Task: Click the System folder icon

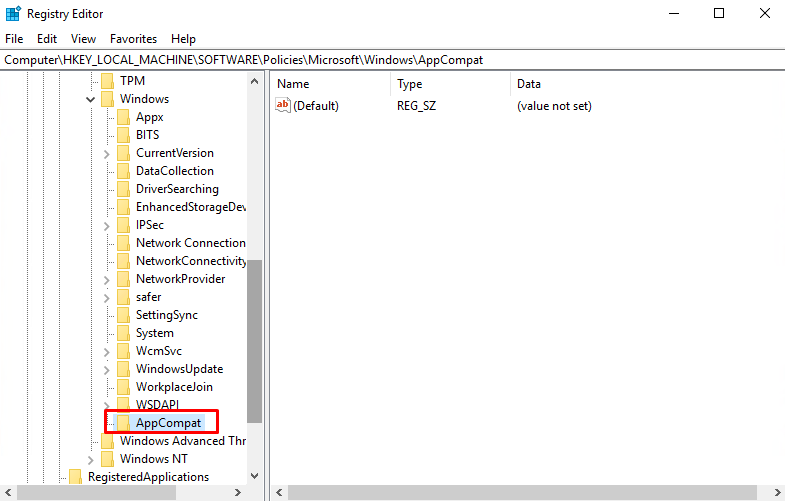Action: (x=123, y=333)
